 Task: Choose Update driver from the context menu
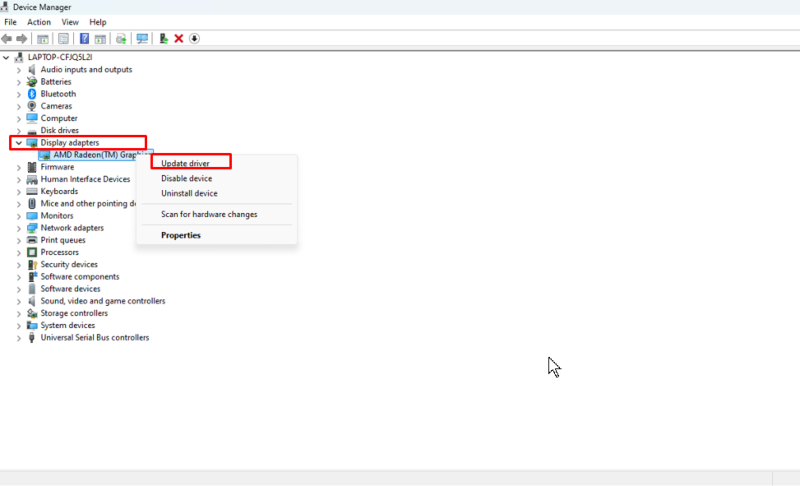tap(185, 163)
